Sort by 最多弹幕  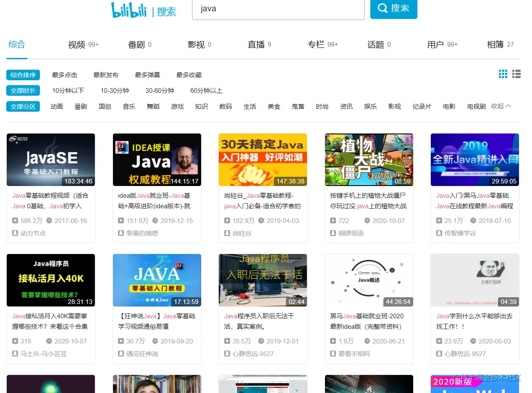pos(147,75)
